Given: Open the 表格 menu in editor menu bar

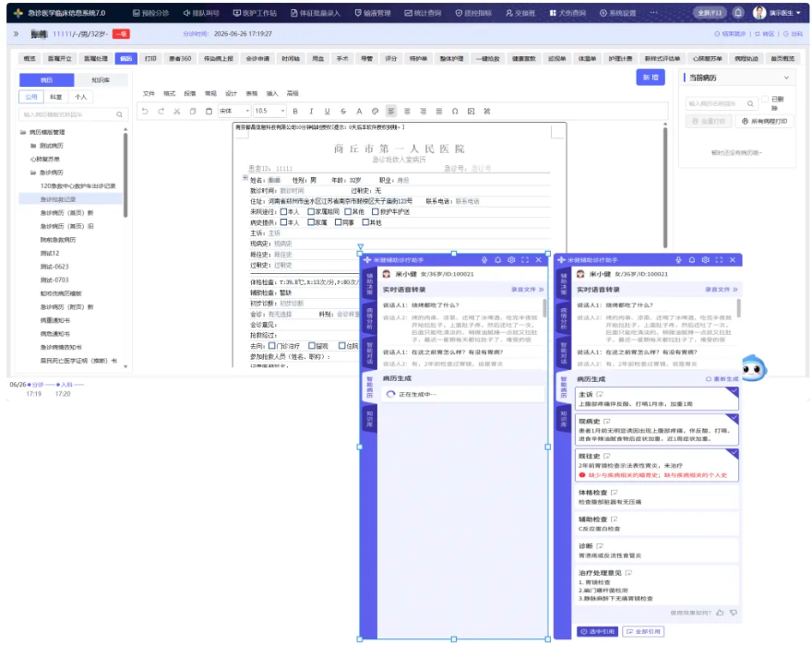Looking at the screenshot, I should point(252,94).
